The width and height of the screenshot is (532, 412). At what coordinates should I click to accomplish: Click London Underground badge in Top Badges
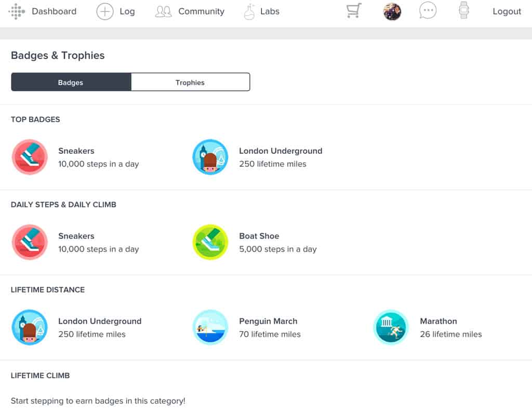pos(210,157)
